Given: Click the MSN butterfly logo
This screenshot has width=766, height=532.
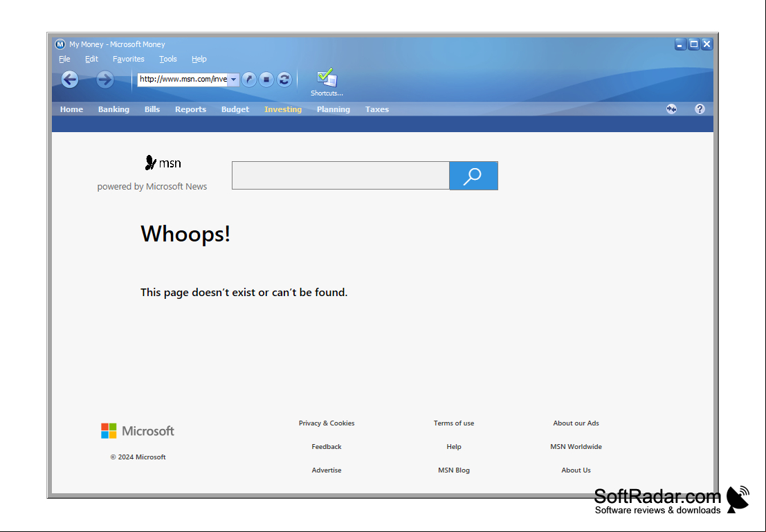Looking at the screenshot, I should pos(163,163).
